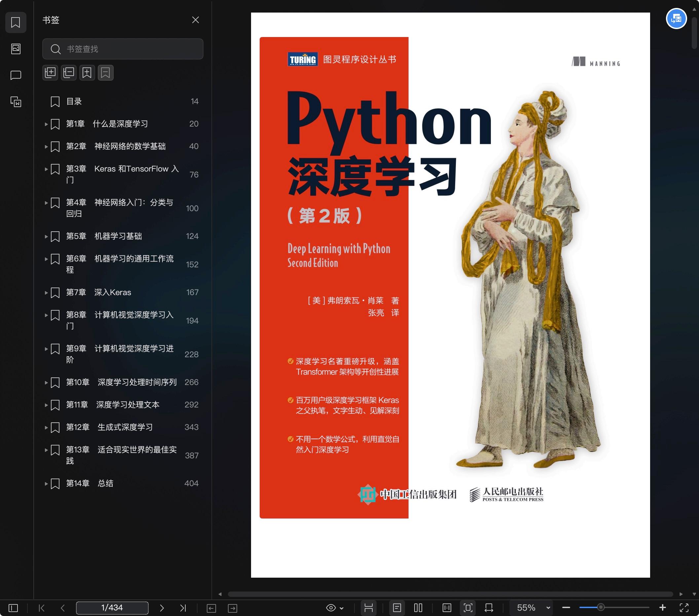Screen dimensions: 699x616
Task: Expand 第9章 计算机视觉深度学习进阶
Action: (x=46, y=349)
